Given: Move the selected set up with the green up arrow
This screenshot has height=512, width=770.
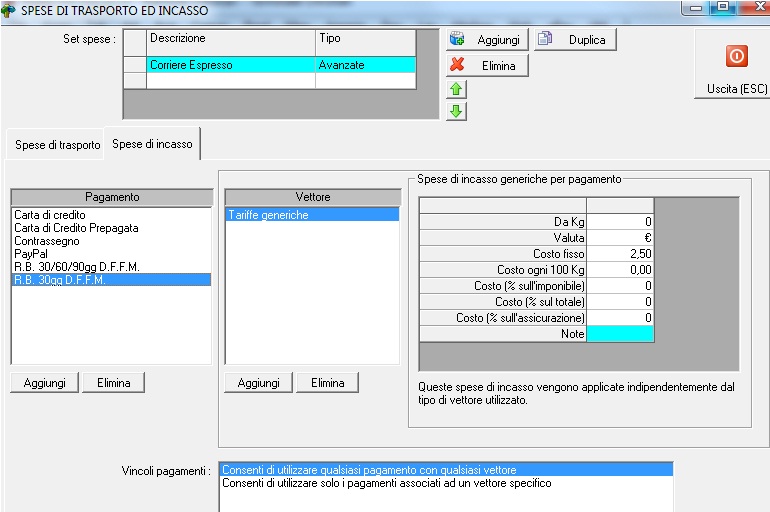Looking at the screenshot, I should [456, 89].
